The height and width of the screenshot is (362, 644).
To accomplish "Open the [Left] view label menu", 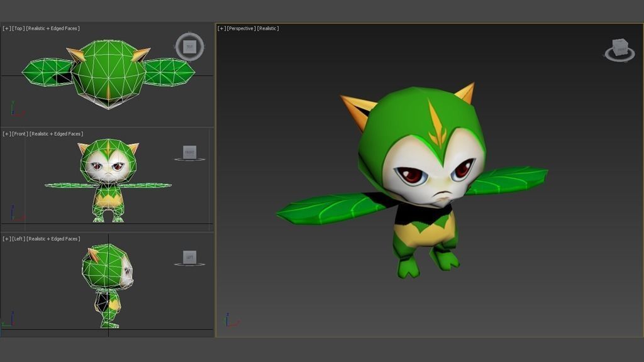I will click(18, 239).
